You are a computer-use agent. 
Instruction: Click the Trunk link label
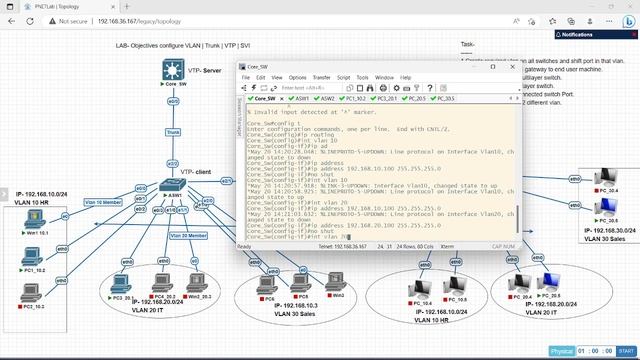click(173, 132)
